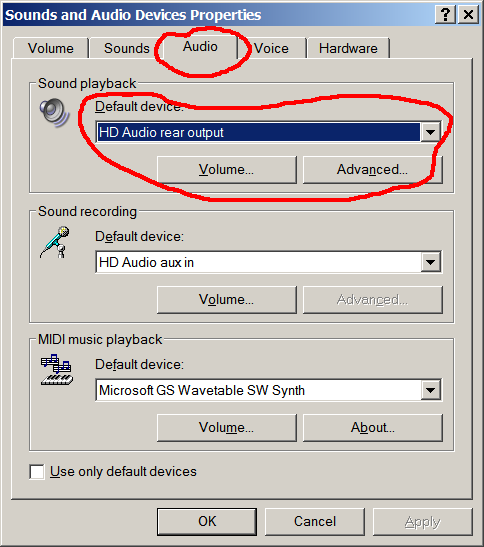
Task: Expand the MIDI music playback dropdown arrow
Action: click(430, 390)
